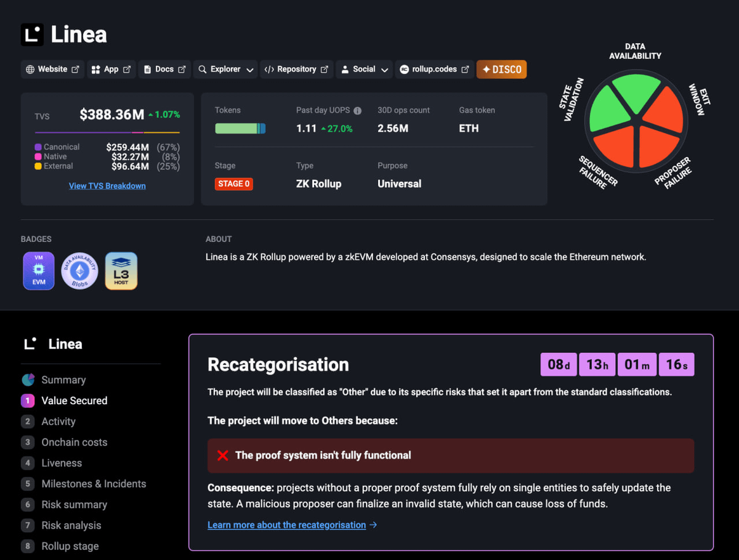Click the Data Availability green pie slice
This screenshot has height=560, width=739.
point(637,92)
